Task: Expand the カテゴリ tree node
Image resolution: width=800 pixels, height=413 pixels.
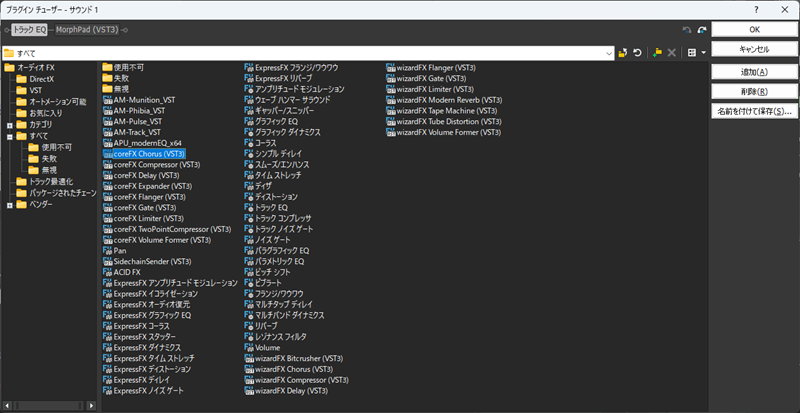Action: coord(9,124)
